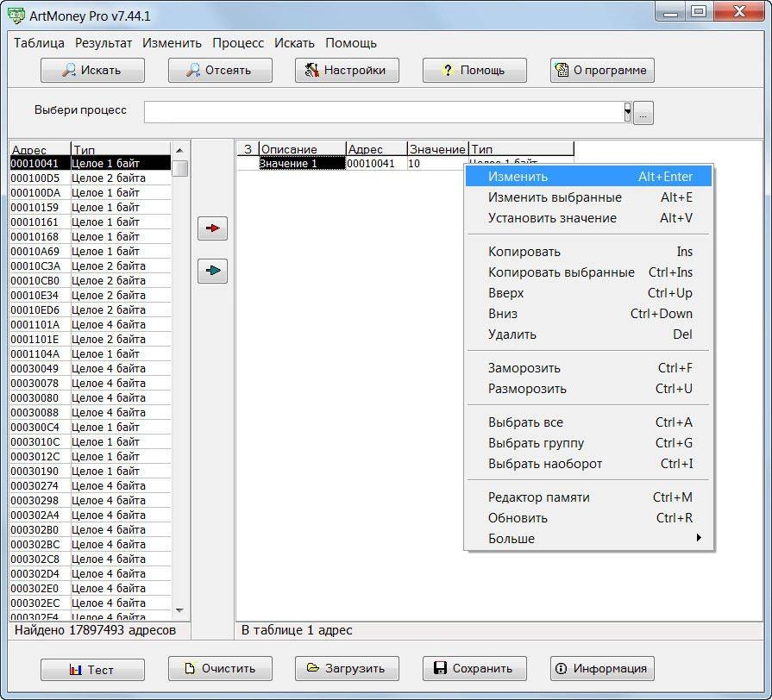Minimize the ArtMoney window
Screen dimensions: 772x700
pyautogui.click(x=670, y=12)
